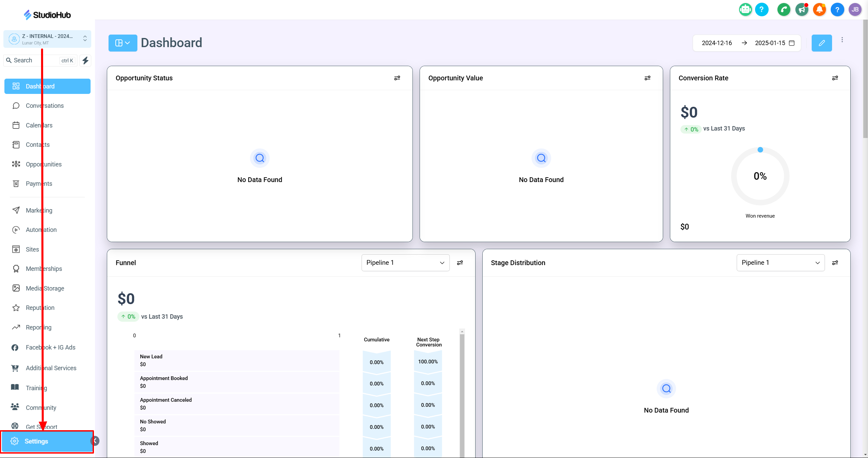The image size is (868, 458).
Task: Open the megaphone announcements icon
Action: click(802, 9)
